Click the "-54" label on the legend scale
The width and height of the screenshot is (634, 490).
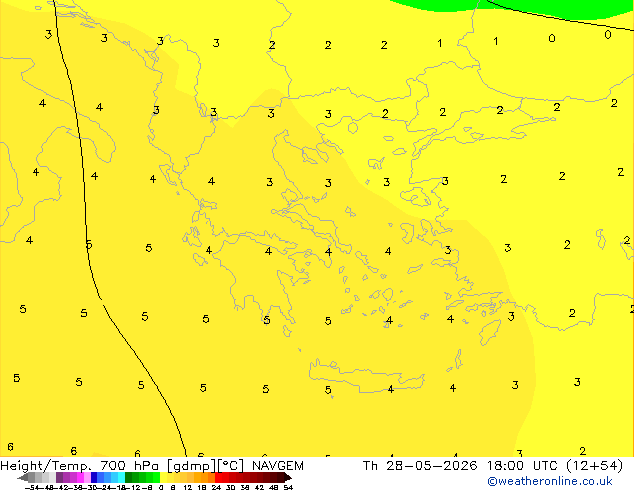(32, 488)
